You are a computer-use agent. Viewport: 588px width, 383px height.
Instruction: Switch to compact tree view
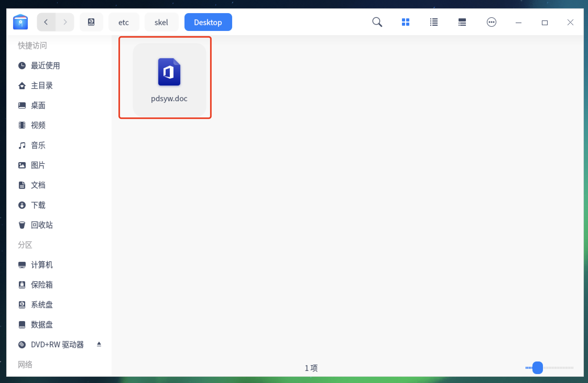point(462,22)
